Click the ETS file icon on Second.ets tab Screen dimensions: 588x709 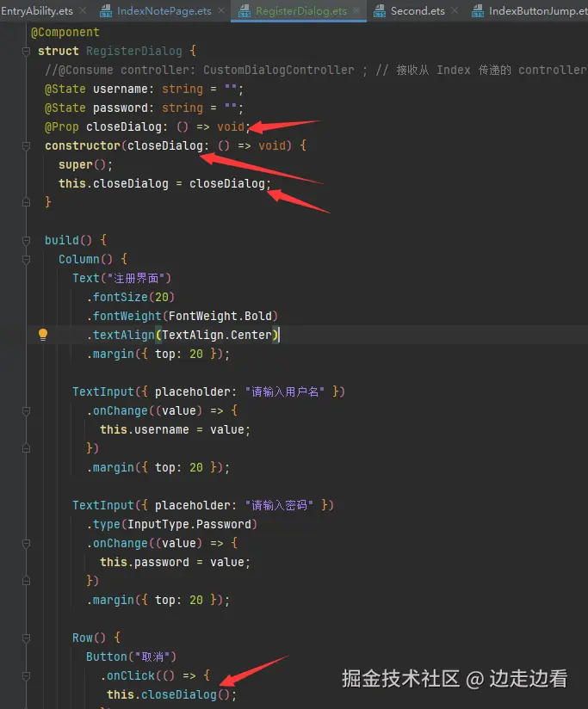[380, 11]
